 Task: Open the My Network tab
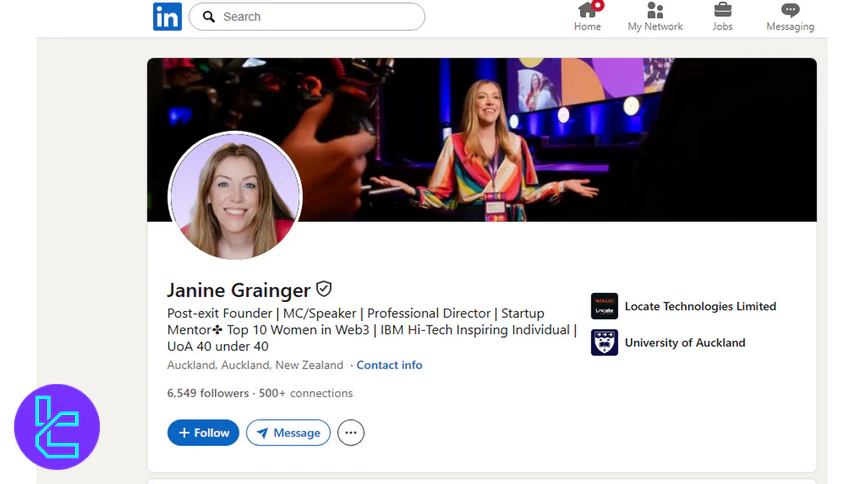pyautogui.click(x=655, y=16)
